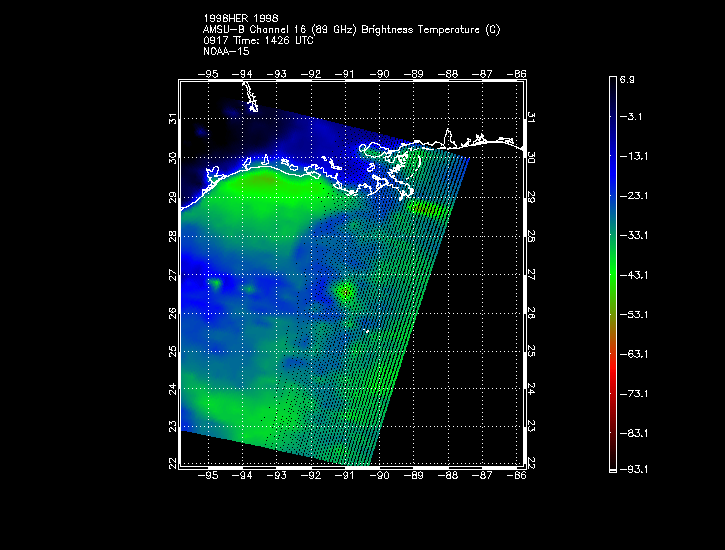Click the 27 latitude label on right axis
Screen dimensions: 725x550
532,274
